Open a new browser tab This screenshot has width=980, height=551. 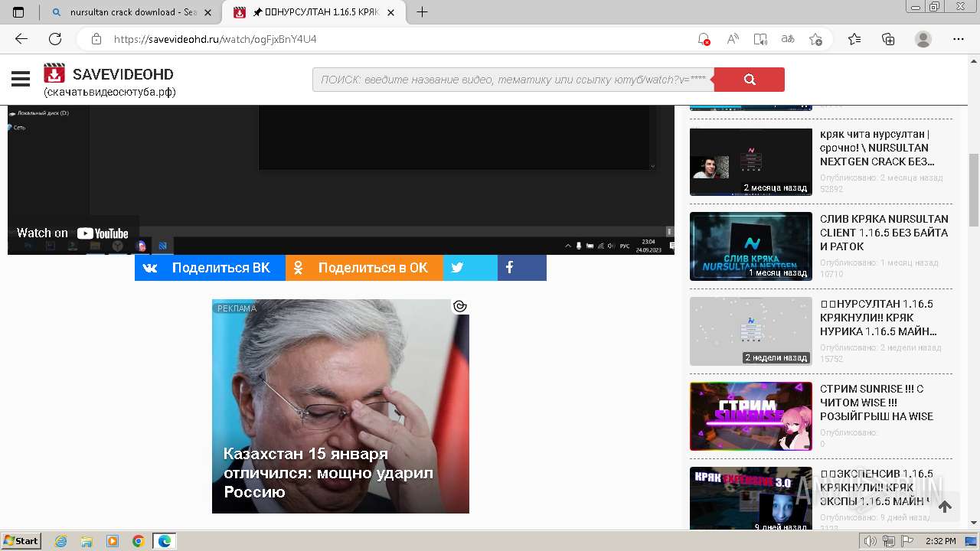[x=422, y=12]
